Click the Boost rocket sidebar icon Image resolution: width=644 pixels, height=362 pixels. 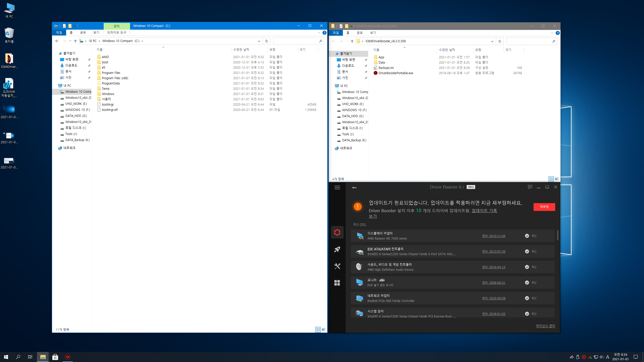point(337,249)
